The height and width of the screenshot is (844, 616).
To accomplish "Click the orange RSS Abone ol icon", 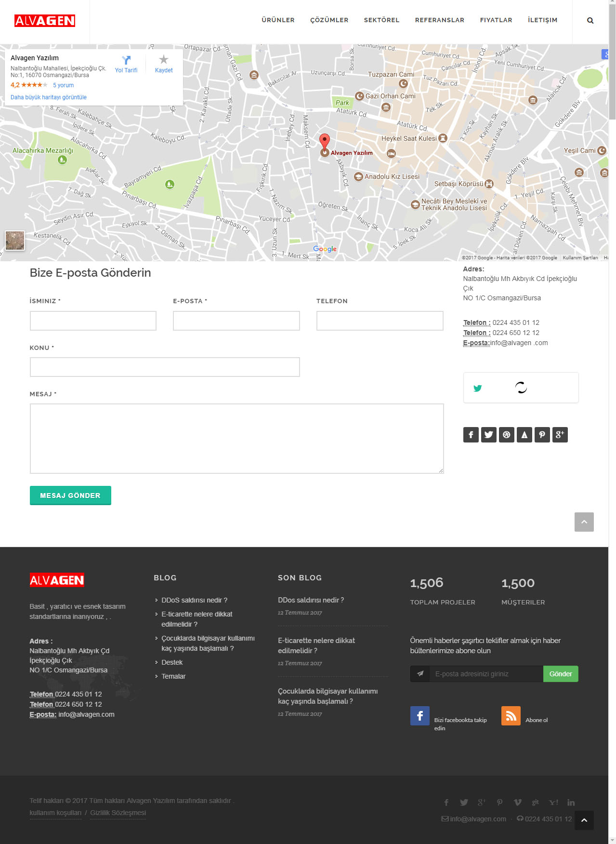I will coord(511,716).
